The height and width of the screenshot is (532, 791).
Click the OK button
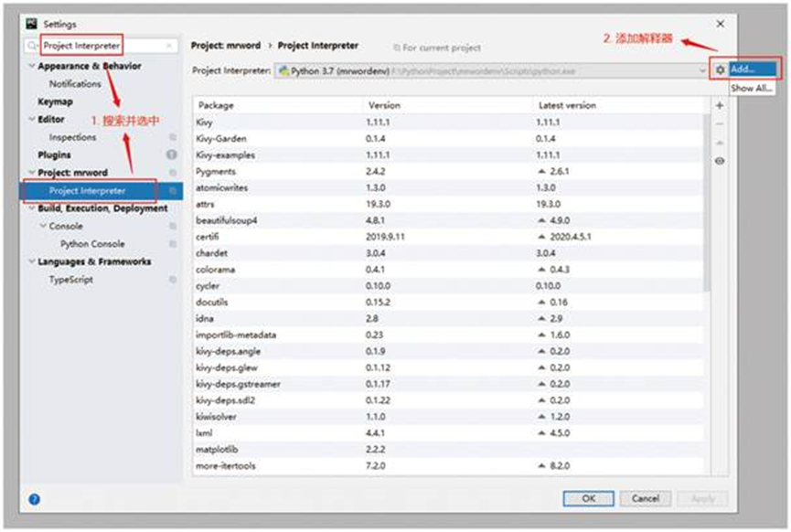coord(588,499)
